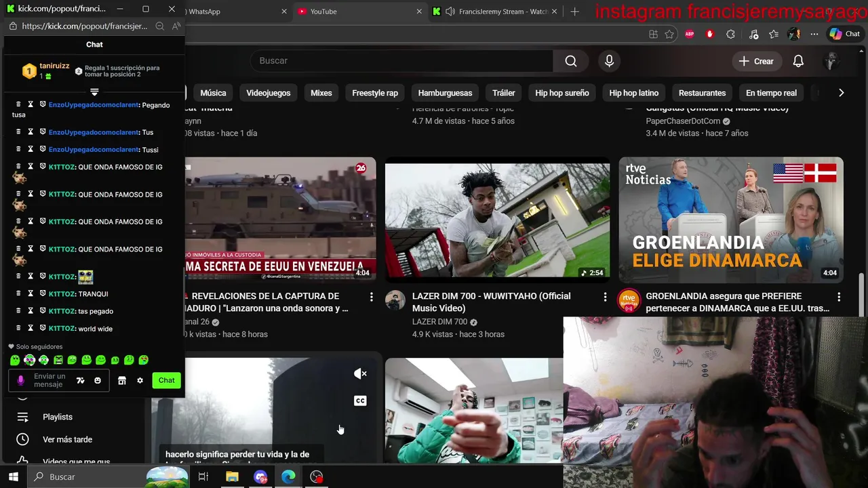Select the En tiempo real chip
The width and height of the screenshot is (868, 488).
771,93
